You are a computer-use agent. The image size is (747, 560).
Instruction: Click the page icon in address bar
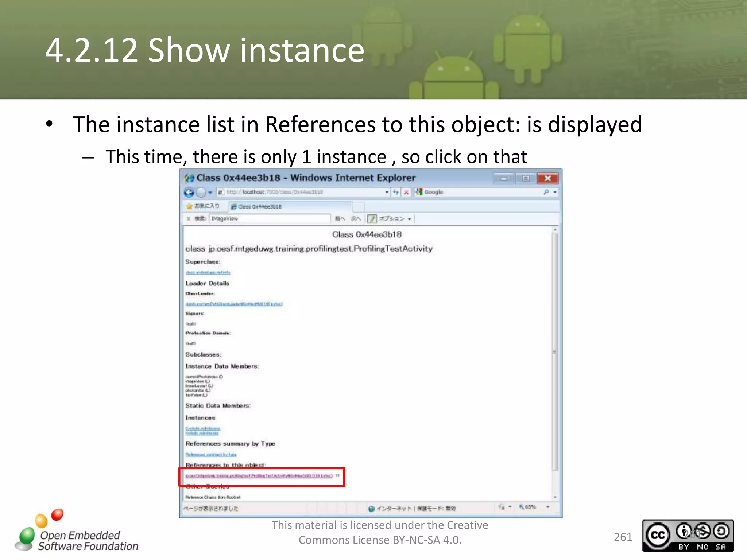[220, 192]
